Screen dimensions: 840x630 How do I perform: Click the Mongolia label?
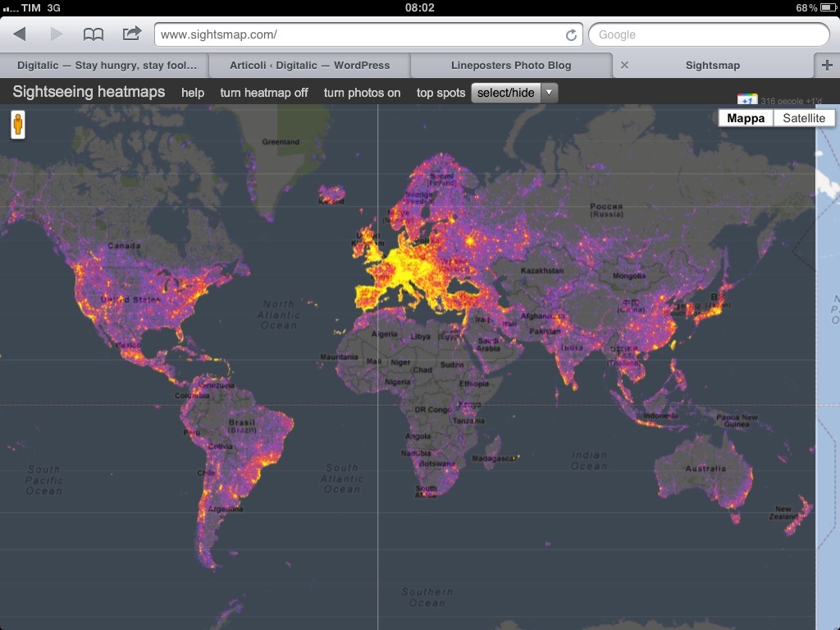tap(629, 276)
